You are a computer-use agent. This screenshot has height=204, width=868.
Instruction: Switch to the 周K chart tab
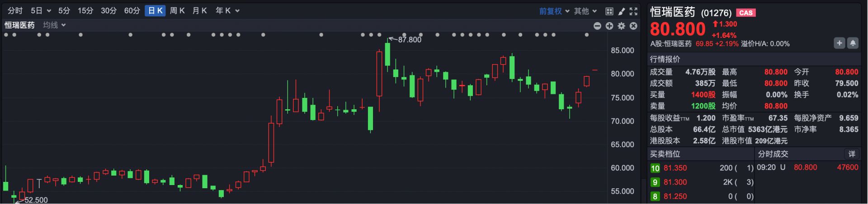177,11
